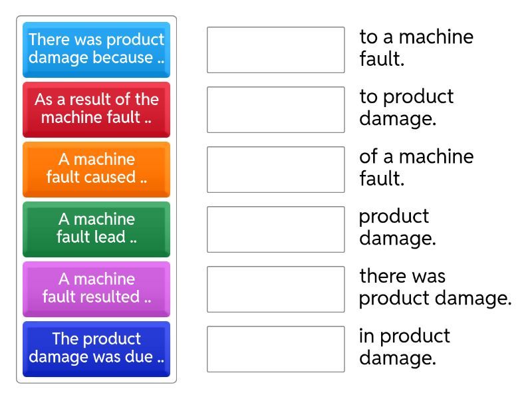Click the standalone 'product damage.' ending text

397,227
